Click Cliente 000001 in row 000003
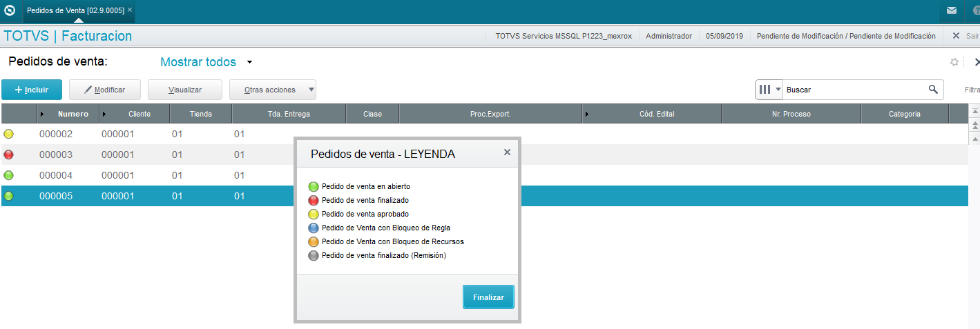This screenshot has height=329, width=980. point(118,154)
